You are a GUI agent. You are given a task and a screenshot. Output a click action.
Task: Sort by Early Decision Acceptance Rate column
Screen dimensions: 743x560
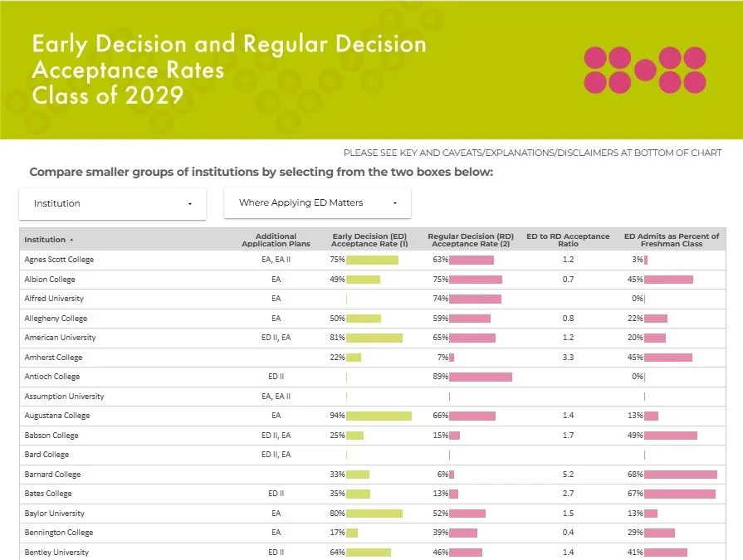point(369,240)
